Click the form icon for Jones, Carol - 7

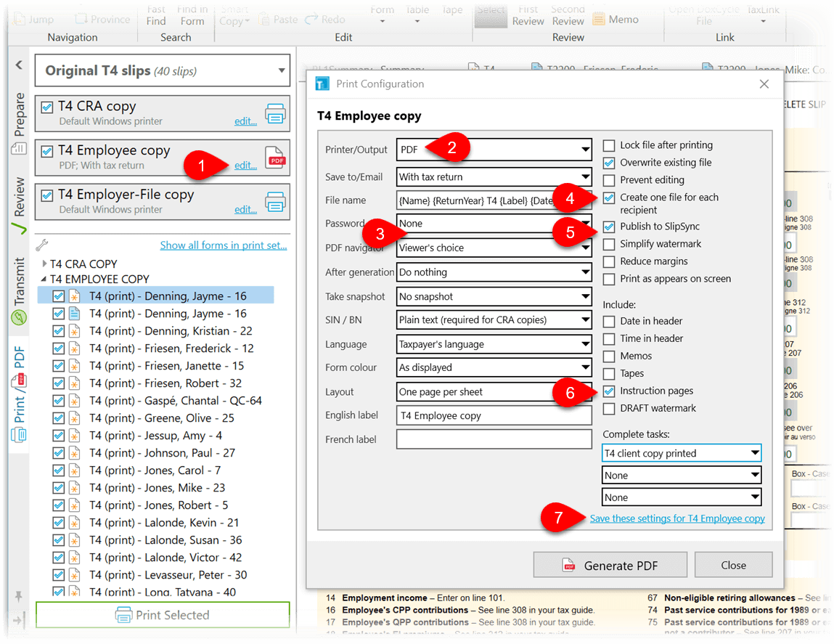click(75, 470)
